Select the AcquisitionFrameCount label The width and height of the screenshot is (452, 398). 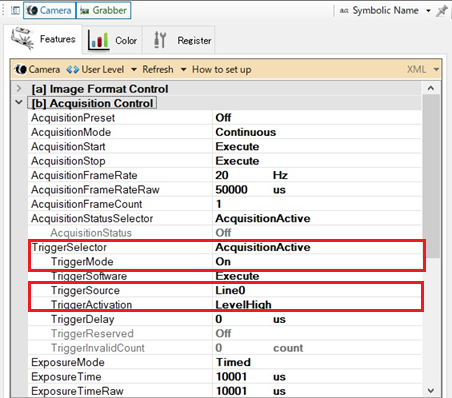tap(87, 204)
